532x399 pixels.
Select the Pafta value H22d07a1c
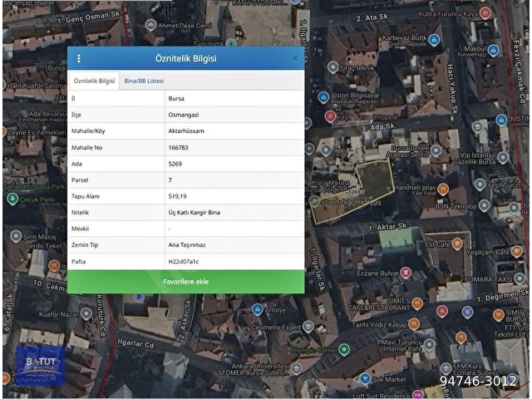point(184,262)
